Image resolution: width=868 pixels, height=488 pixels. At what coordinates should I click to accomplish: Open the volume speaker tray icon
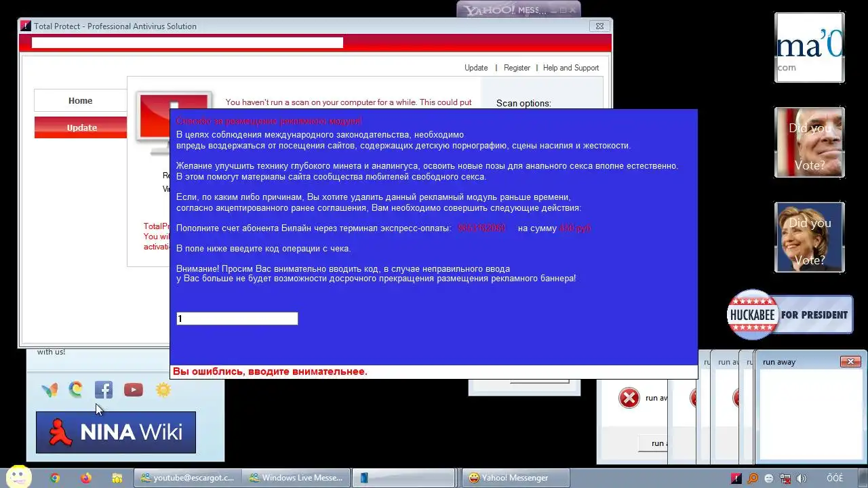pos(802,478)
